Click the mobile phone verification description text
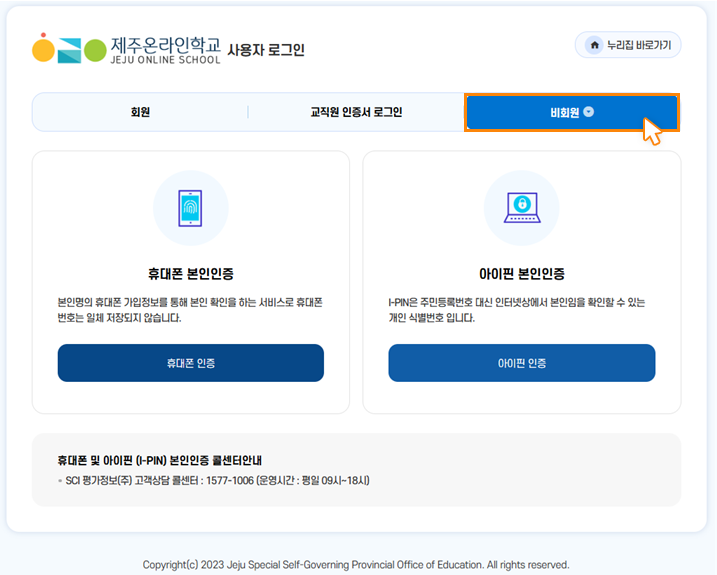Viewport: 717px width, 575px height. (x=190, y=309)
